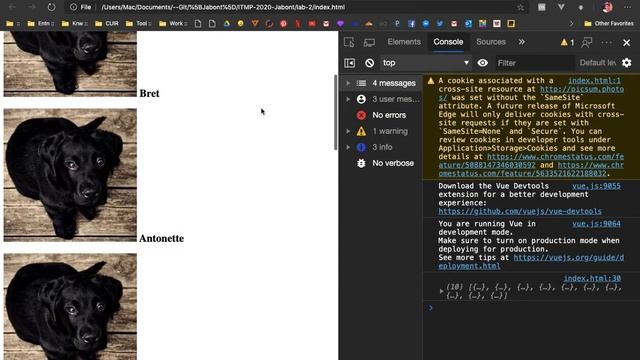Open the Tool bookmarks folder
Screen dimensions: 640x360
tap(138, 24)
